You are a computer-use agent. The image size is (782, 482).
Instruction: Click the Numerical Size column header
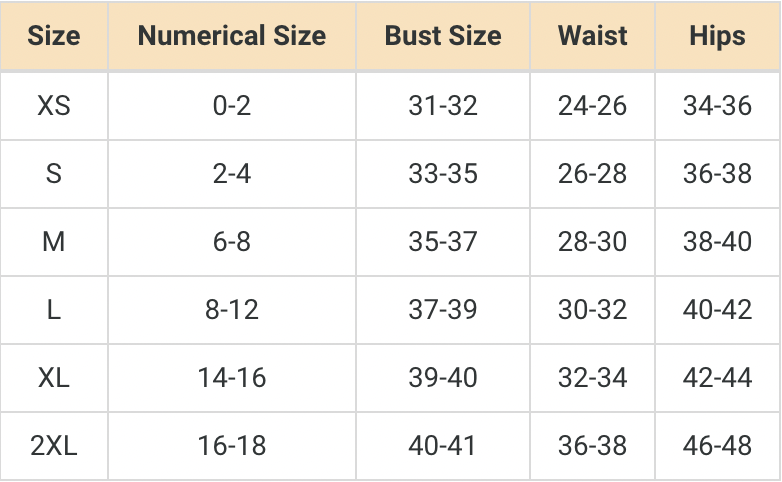tap(232, 37)
